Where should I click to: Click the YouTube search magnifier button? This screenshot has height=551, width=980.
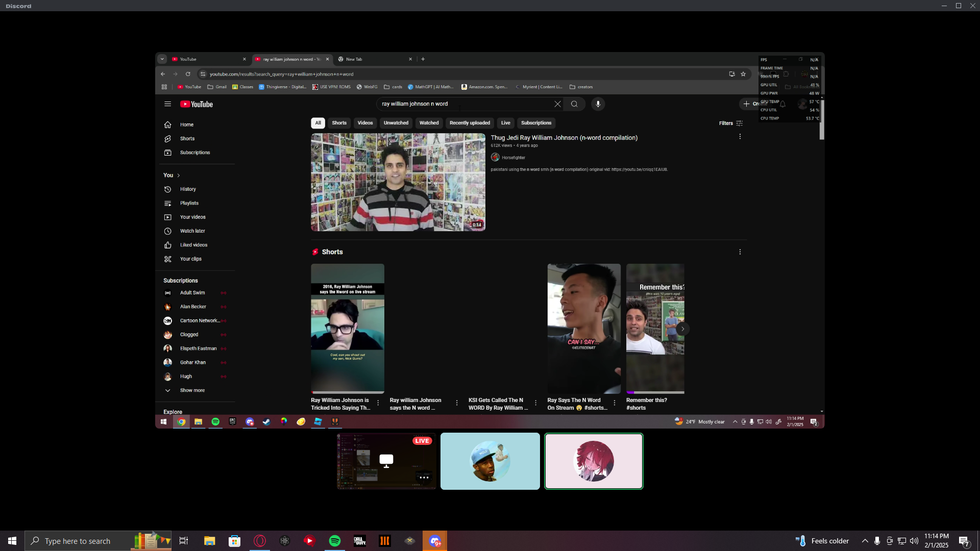574,104
